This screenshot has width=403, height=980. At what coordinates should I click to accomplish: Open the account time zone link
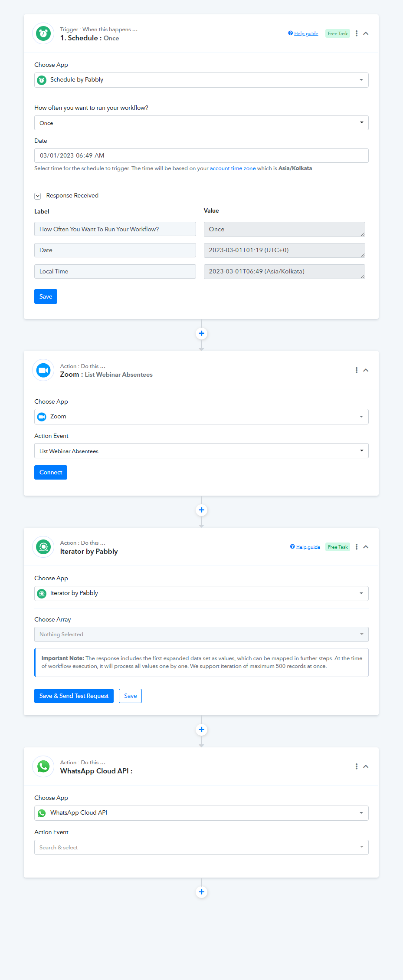coord(233,168)
